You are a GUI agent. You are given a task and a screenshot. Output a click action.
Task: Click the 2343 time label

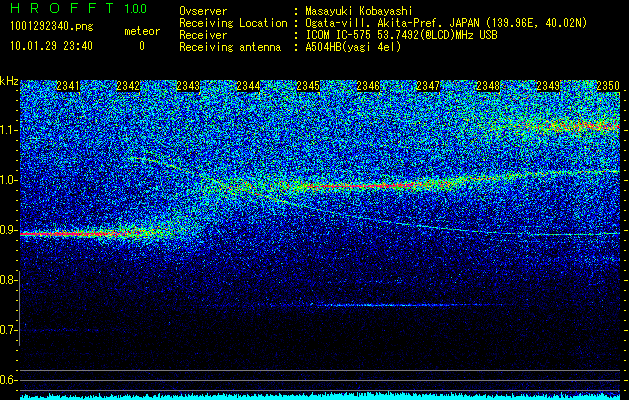point(188,86)
